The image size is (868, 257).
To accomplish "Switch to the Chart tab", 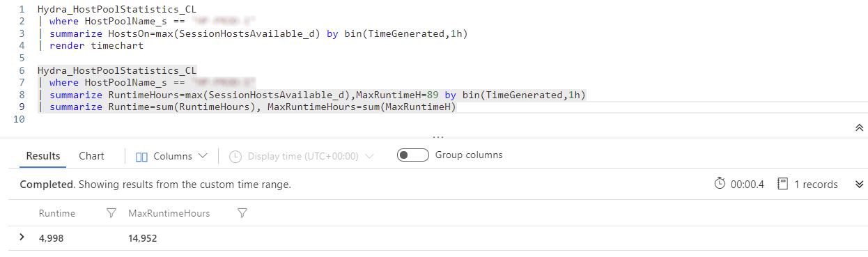I will 91,156.
